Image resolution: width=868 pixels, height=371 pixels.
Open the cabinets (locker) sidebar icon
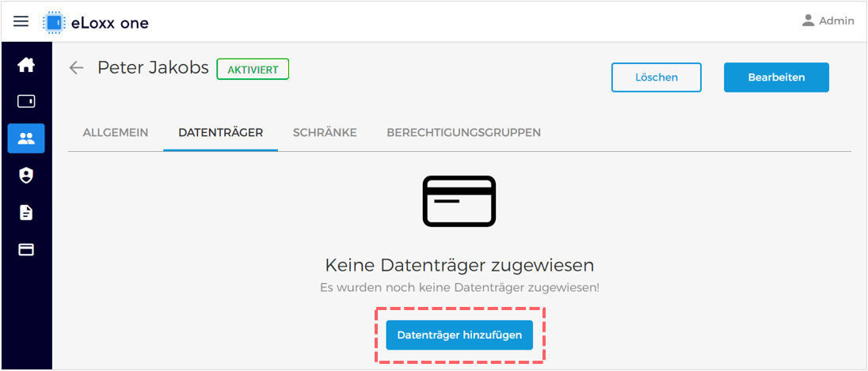[x=26, y=102]
